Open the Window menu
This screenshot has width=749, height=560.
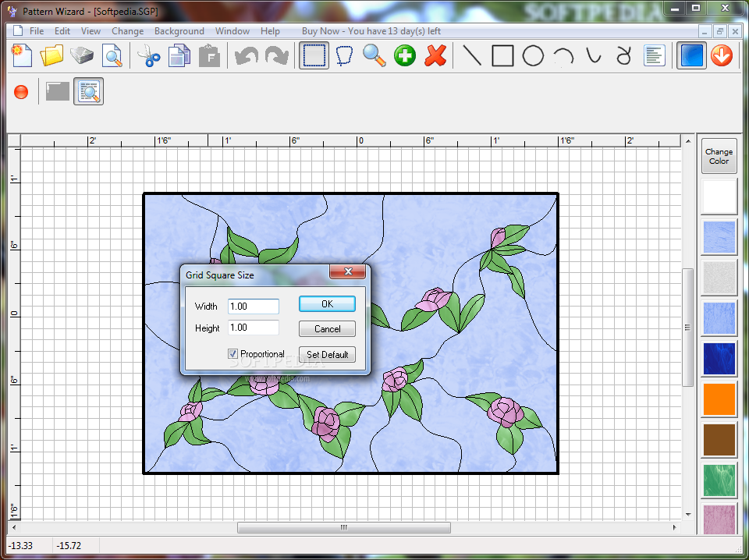point(233,31)
